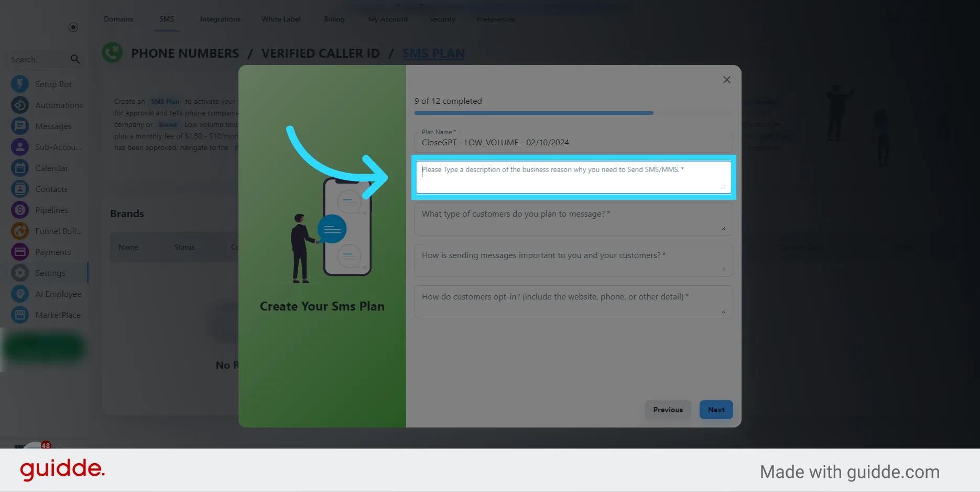
Task: Click the Name column header in Brands table
Action: coord(128,247)
